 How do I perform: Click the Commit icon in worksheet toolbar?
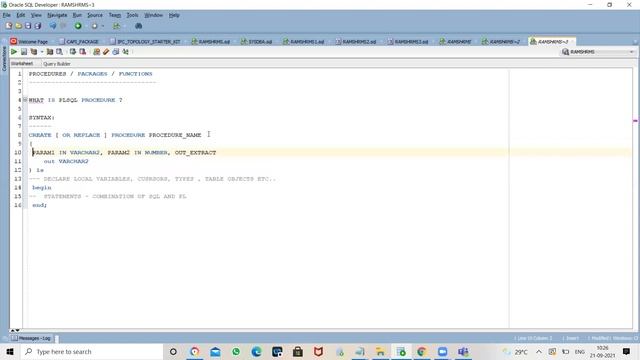(x=73, y=52)
